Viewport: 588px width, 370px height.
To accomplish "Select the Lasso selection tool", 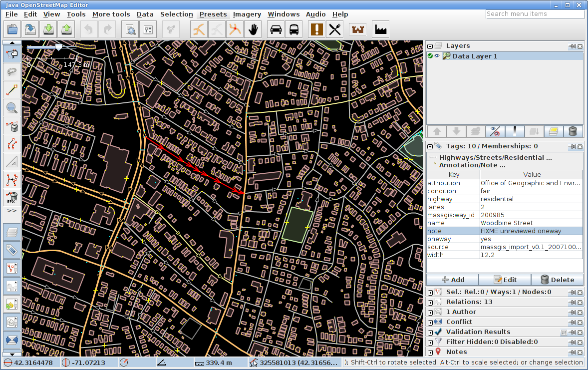I will click(x=12, y=71).
